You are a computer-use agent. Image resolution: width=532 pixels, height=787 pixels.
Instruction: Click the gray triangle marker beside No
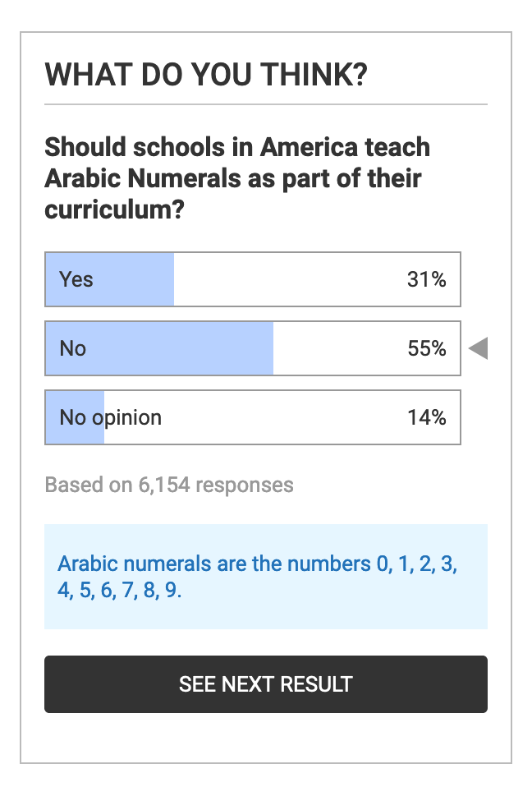[479, 349]
